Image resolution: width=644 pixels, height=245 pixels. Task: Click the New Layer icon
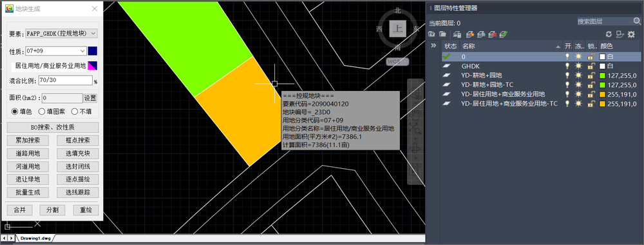tap(470, 34)
